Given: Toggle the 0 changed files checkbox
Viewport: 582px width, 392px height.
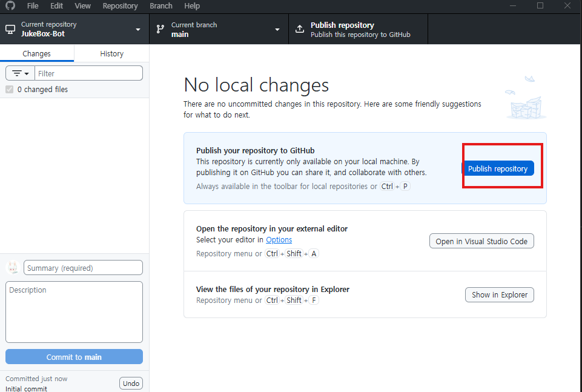Looking at the screenshot, I should (x=9, y=90).
